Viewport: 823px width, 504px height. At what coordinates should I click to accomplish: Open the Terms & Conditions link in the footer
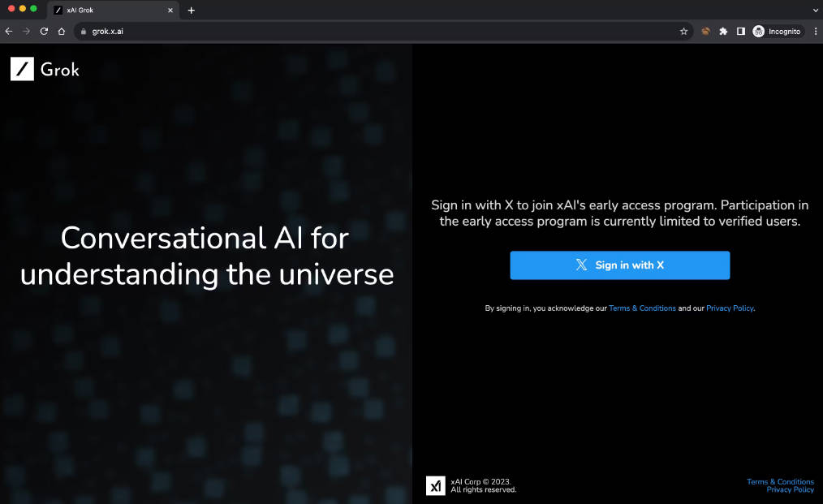(780, 481)
